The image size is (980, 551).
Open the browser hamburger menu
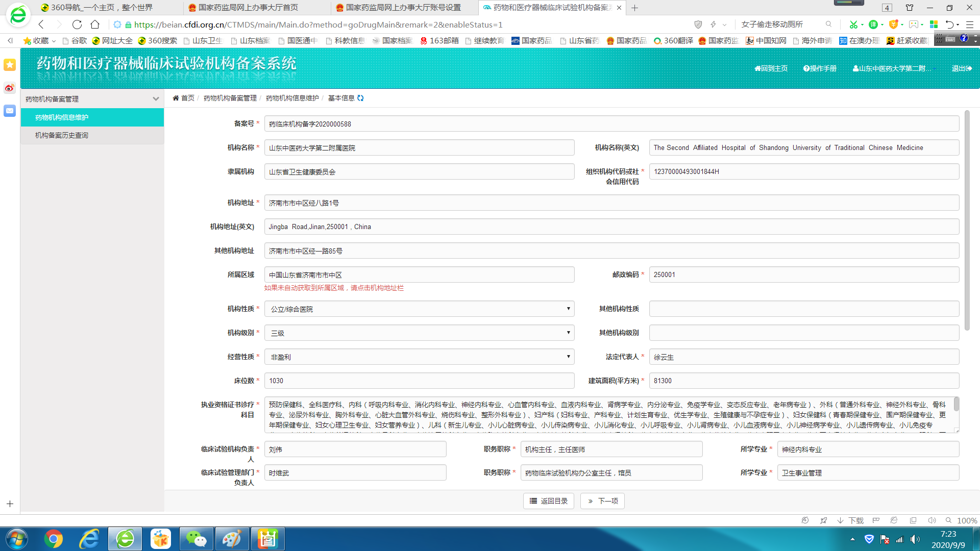(970, 24)
